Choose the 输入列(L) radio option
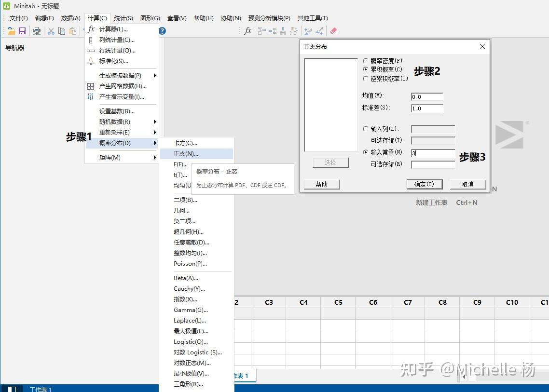This screenshot has width=549, height=392. tap(366, 129)
